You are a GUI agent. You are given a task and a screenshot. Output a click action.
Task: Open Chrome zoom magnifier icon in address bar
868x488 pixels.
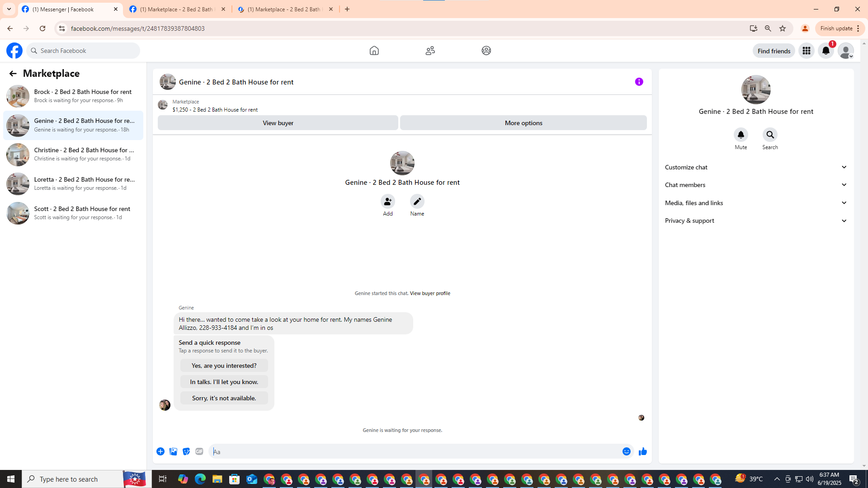pyautogui.click(x=768, y=28)
